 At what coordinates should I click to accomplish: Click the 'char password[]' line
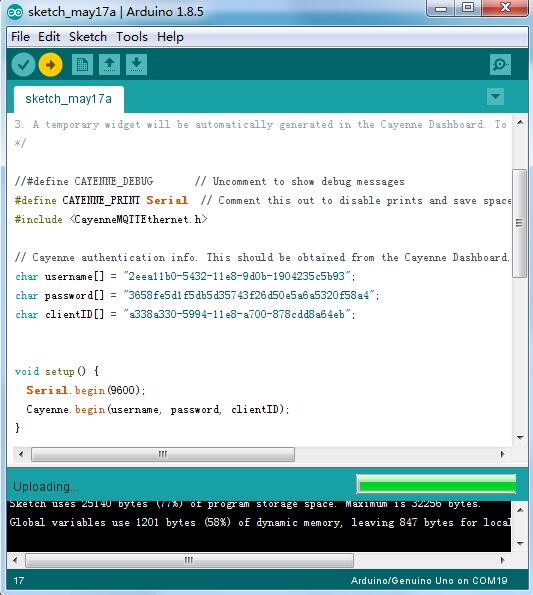(197, 295)
